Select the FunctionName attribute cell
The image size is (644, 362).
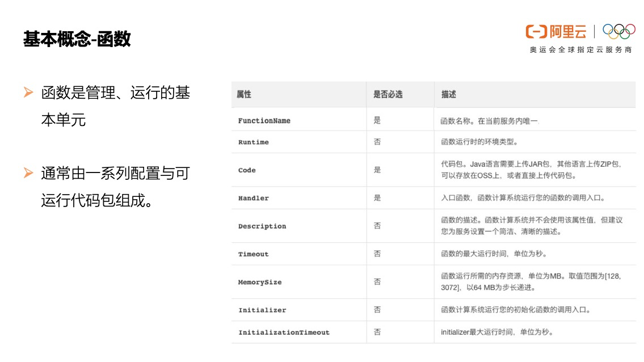pos(264,120)
